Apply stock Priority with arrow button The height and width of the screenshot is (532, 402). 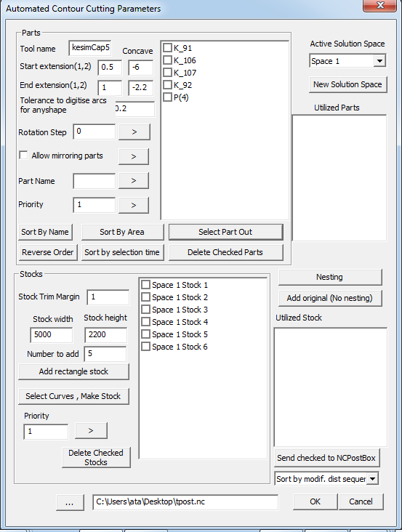tap(91, 430)
